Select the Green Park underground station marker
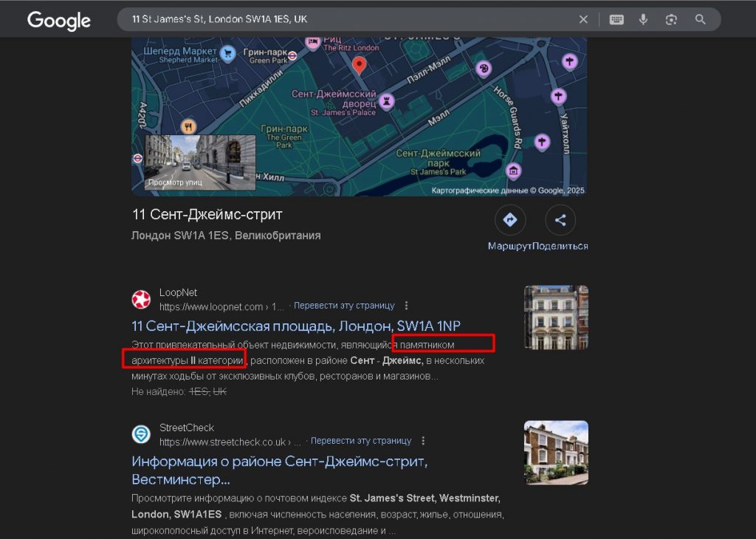Image resolution: width=756 pixels, height=539 pixels. click(292, 55)
